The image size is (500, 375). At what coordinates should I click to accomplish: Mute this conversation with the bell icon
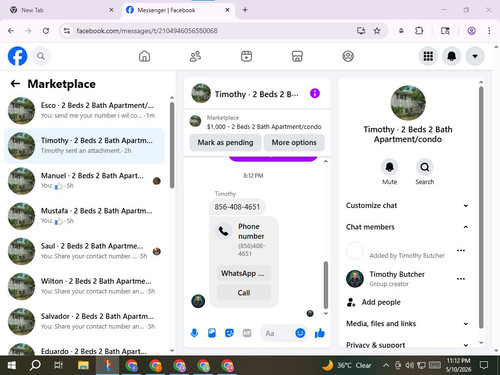(389, 167)
